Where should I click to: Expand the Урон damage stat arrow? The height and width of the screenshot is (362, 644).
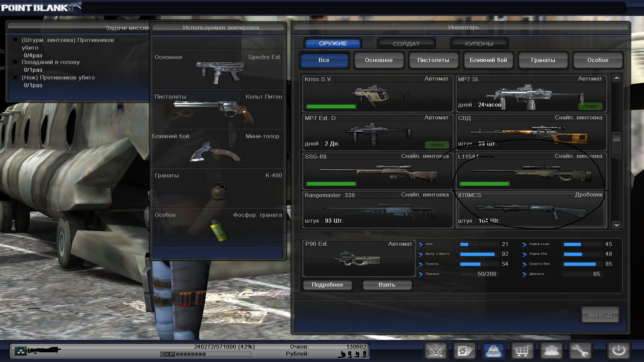(421, 244)
